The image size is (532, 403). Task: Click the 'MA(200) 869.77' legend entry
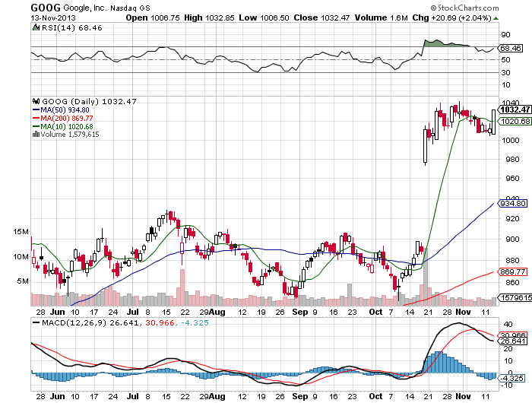67,119
